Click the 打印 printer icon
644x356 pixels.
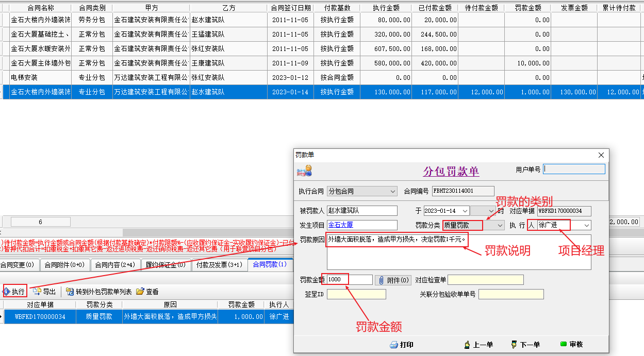(394, 345)
